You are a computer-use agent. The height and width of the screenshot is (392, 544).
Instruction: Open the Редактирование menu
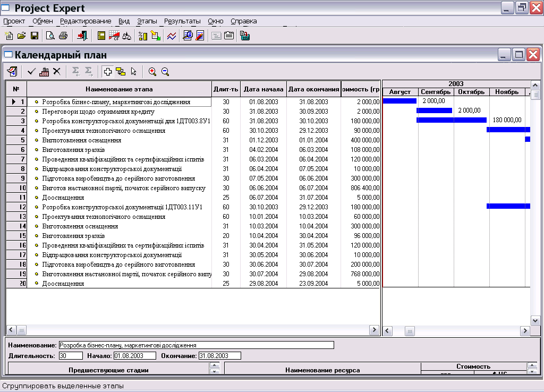pyautogui.click(x=86, y=21)
